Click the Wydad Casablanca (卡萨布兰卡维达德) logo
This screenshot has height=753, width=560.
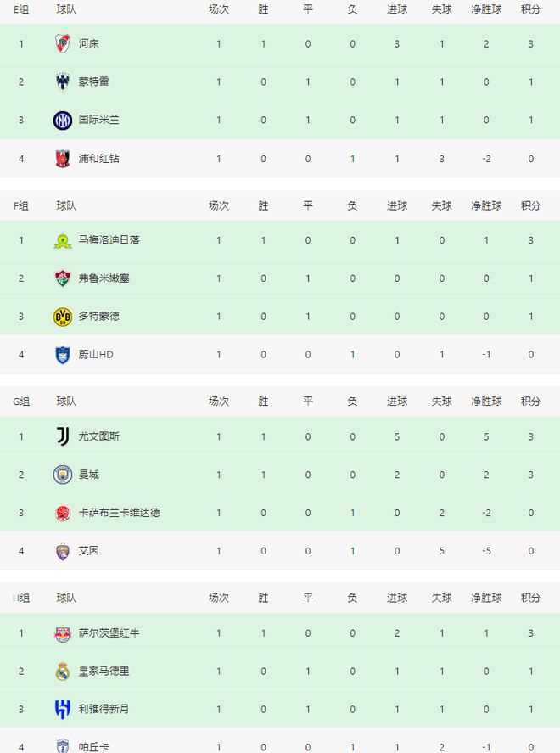point(63,513)
